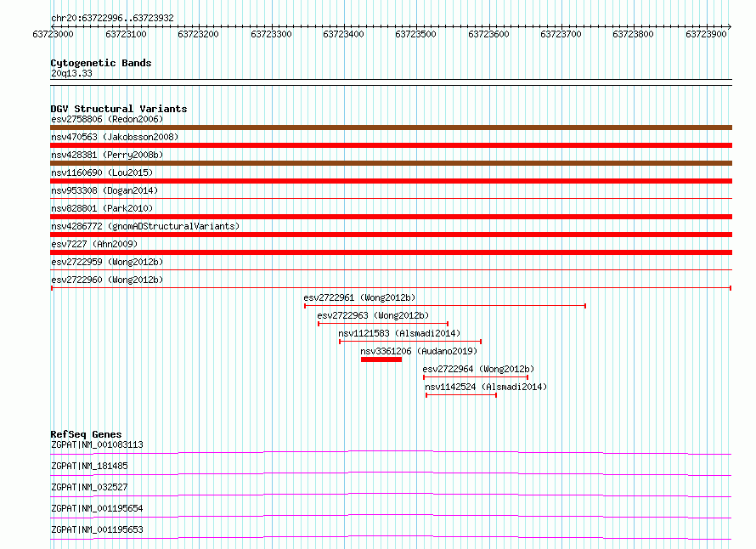Image resolution: width=756 pixels, height=549 pixels.
Task: Select nsv1121583 (Alsmadi2014) variant label
Action: [399, 333]
